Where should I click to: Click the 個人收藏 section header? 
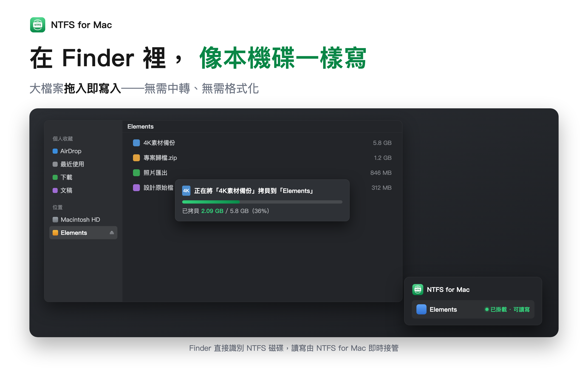click(63, 138)
